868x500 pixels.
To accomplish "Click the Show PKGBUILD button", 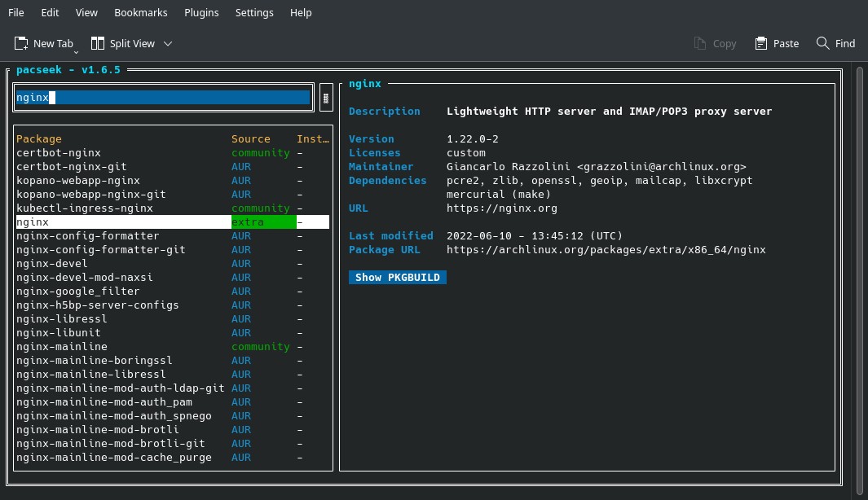I will tap(398, 277).
